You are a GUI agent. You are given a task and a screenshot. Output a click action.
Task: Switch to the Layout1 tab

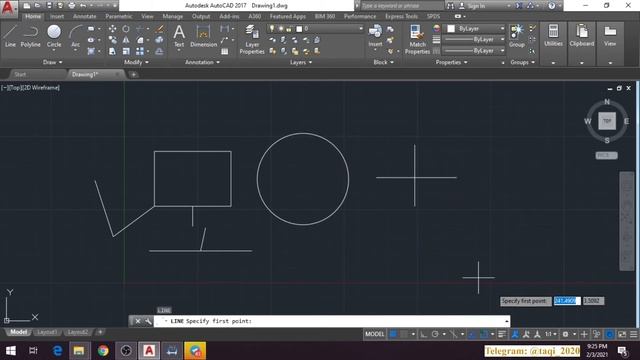pyautogui.click(x=47, y=332)
